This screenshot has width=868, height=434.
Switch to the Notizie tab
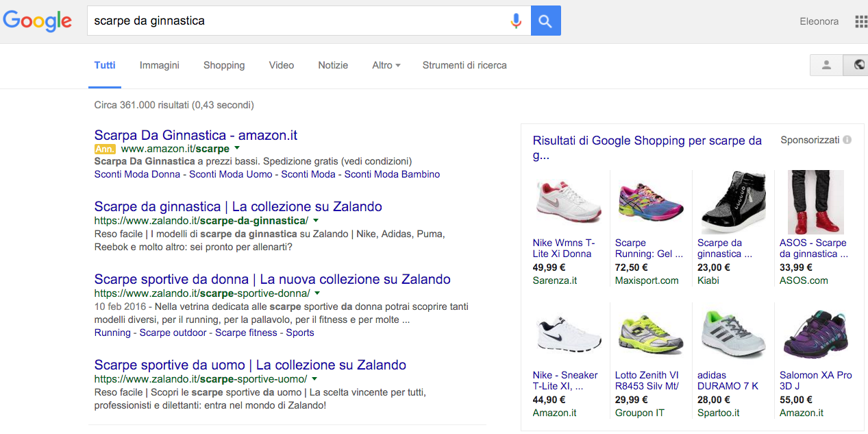point(333,65)
